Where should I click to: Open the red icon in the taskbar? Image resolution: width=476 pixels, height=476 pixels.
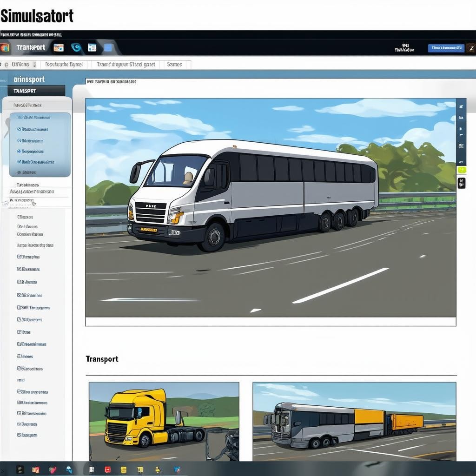108,469
